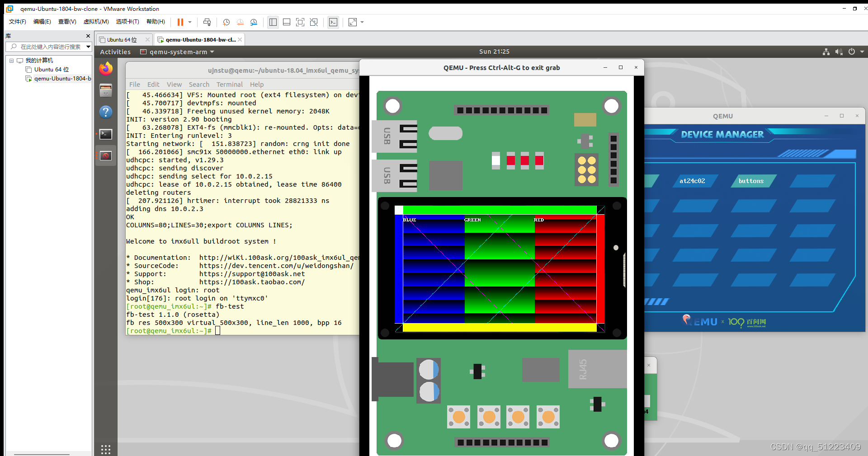Revert the VM to its previous snapshot
This screenshot has height=456, width=868.
pos(240,22)
